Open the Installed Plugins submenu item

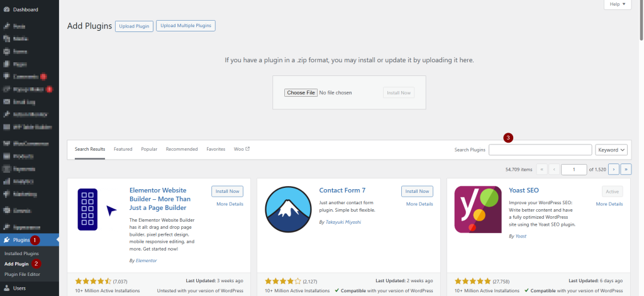pyautogui.click(x=21, y=253)
